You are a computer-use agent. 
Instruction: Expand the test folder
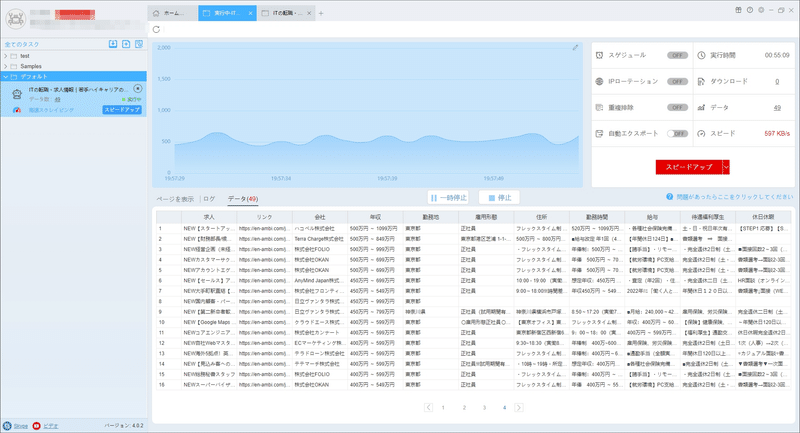click(6, 56)
